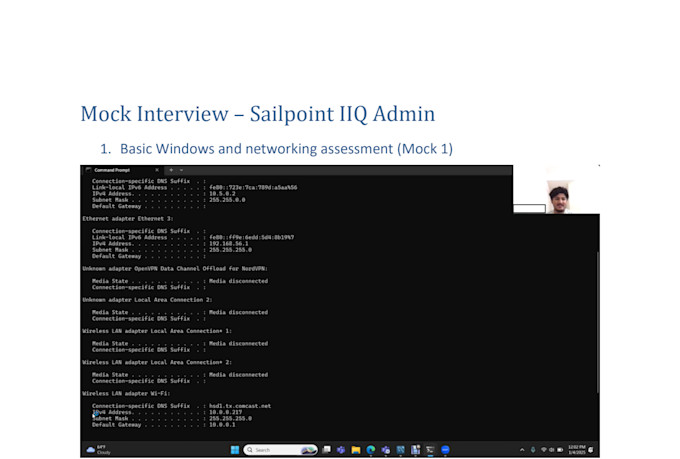This screenshot has width=680, height=459.
Task: Click the participant video thumbnail
Action: click(x=559, y=197)
